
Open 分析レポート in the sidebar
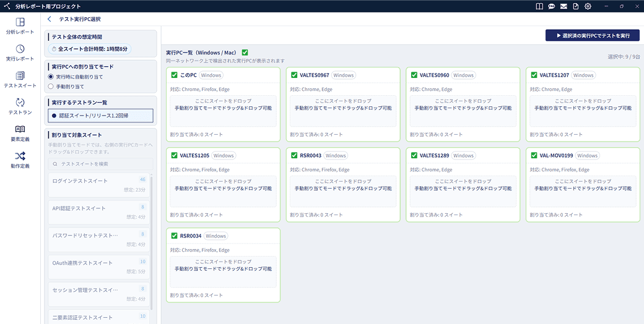20,26
